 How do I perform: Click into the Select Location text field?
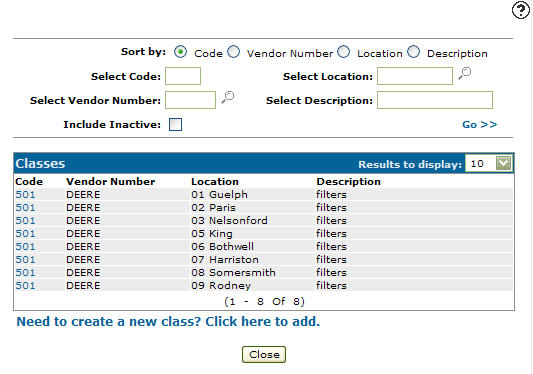coord(415,76)
